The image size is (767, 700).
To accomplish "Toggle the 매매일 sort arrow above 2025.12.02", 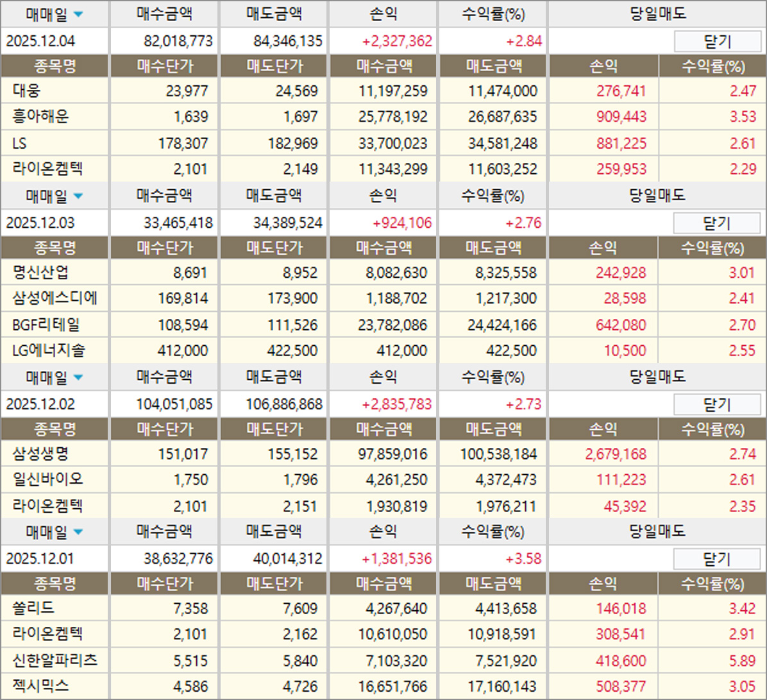I will point(78,377).
